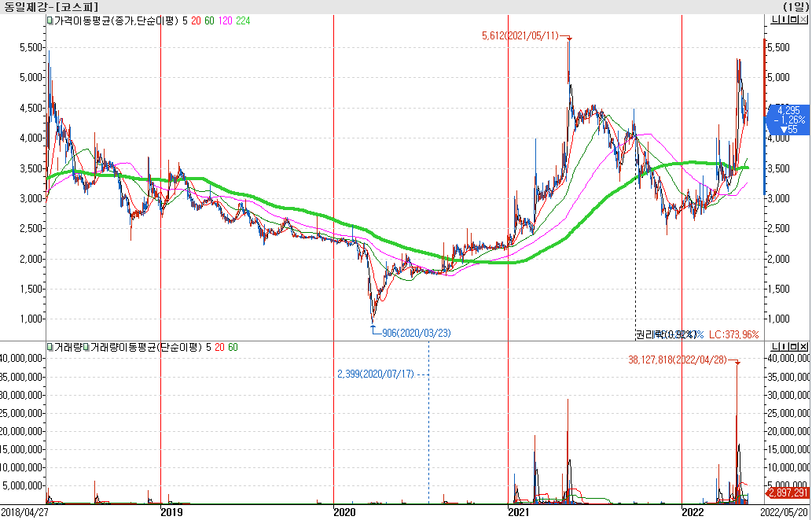Open the 가격이동평균(종가,단순이평) indicator label
This screenshot has width=812, height=520.
click(116, 20)
